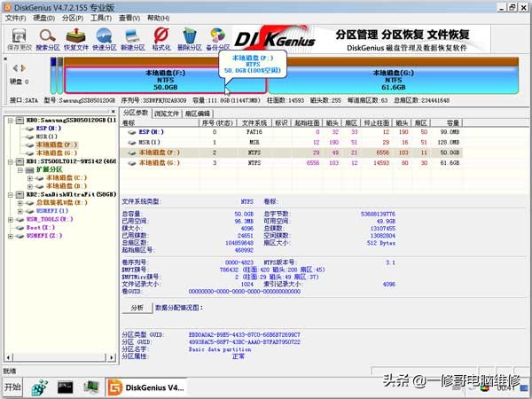Viewport: 532px width, 399px height.
Task: Select ESP (H:) in the disk tree
Action: (x=49, y=129)
